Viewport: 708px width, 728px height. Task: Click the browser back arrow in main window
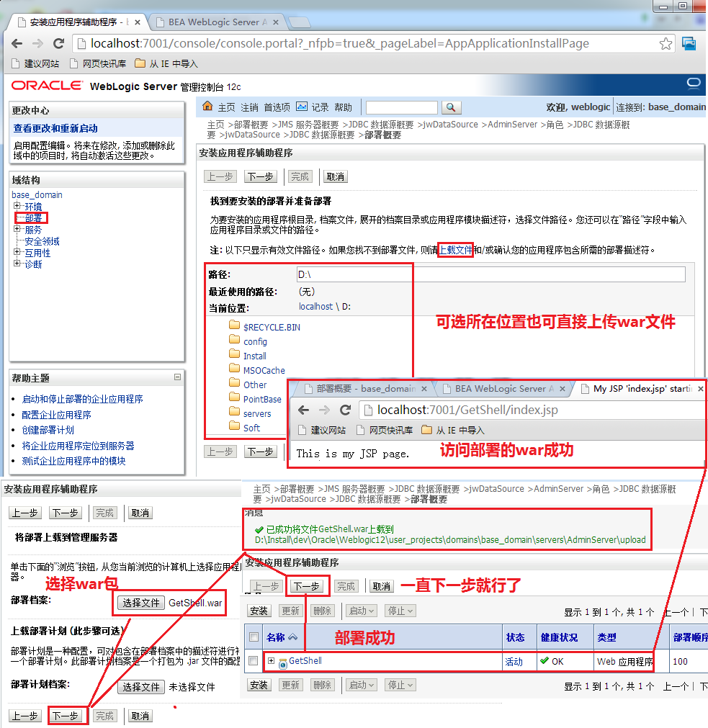point(17,44)
